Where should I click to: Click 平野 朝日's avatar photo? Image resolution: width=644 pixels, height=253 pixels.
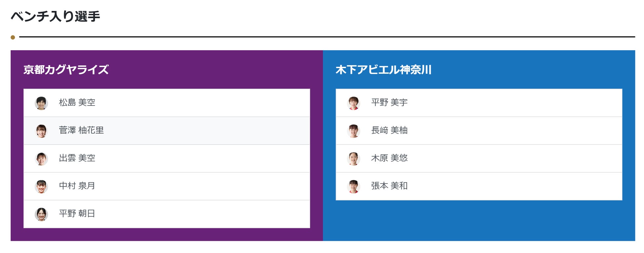coord(41,214)
